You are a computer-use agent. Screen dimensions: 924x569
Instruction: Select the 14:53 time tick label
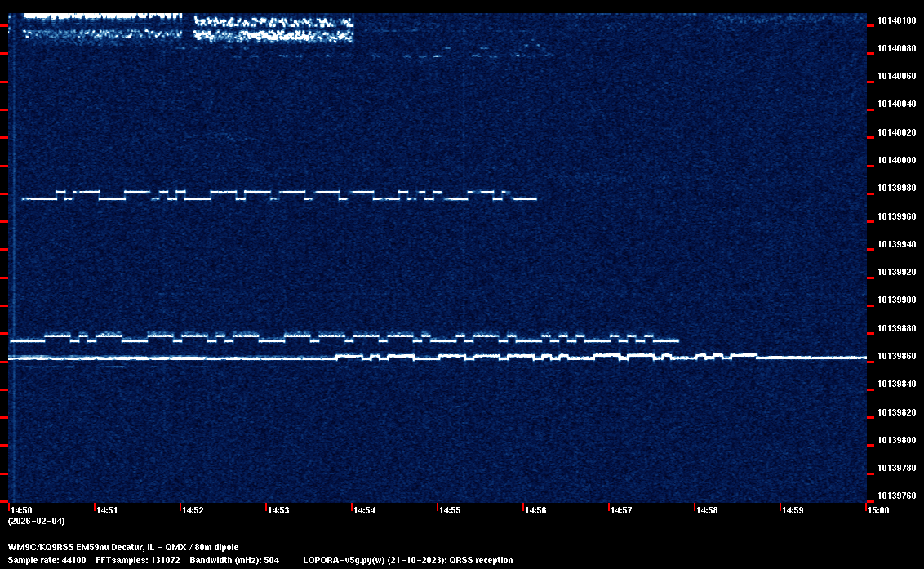278,510
